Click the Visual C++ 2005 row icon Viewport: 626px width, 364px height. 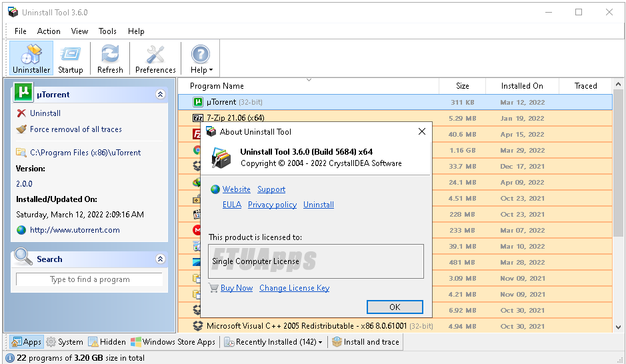click(197, 326)
